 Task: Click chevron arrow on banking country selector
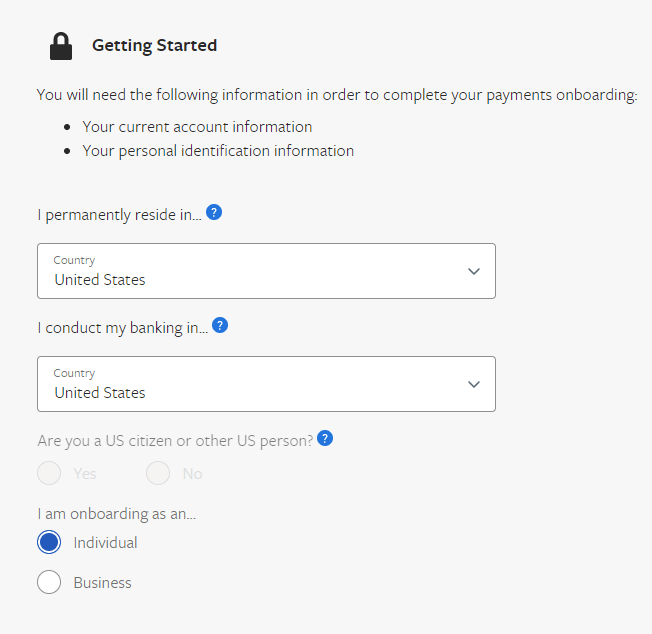coord(474,384)
